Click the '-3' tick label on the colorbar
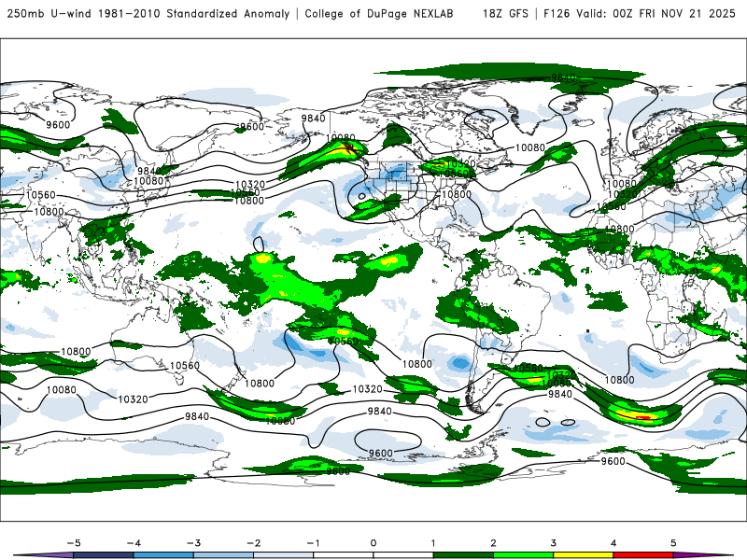The width and height of the screenshot is (747, 560). tap(193, 543)
